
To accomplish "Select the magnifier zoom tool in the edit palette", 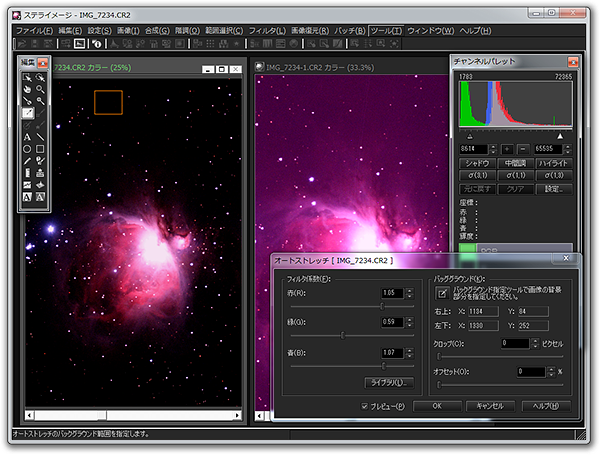I will 40,89.
